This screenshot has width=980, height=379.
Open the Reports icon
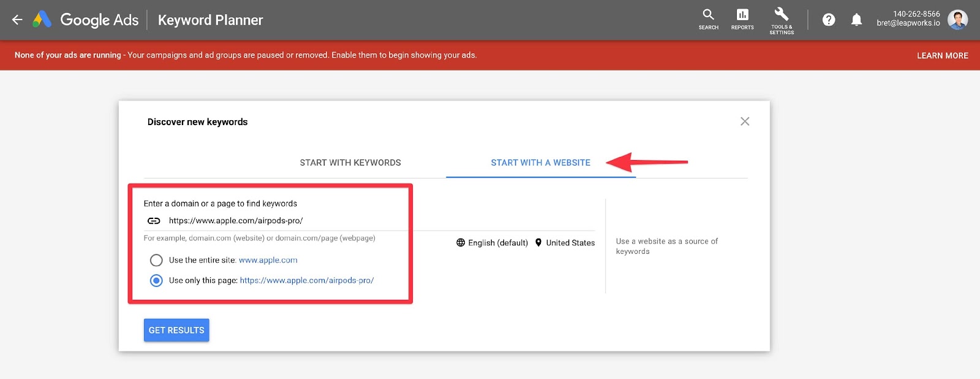coord(742,19)
